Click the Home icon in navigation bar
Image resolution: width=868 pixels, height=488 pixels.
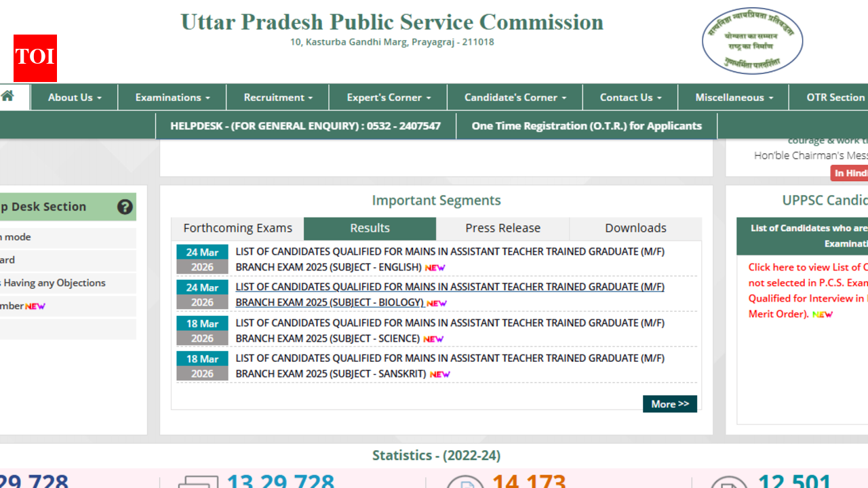pyautogui.click(x=8, y=96)
